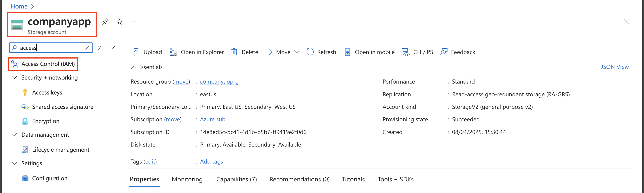
Task: Click the Subscription move link
Action: tap(173, 119)
